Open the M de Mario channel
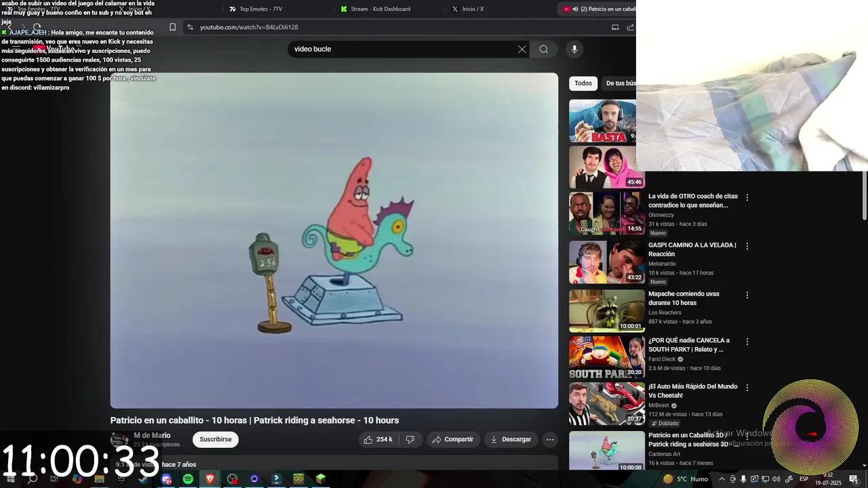The width and height of the screenshot is (868, 488). click(152, 435)
